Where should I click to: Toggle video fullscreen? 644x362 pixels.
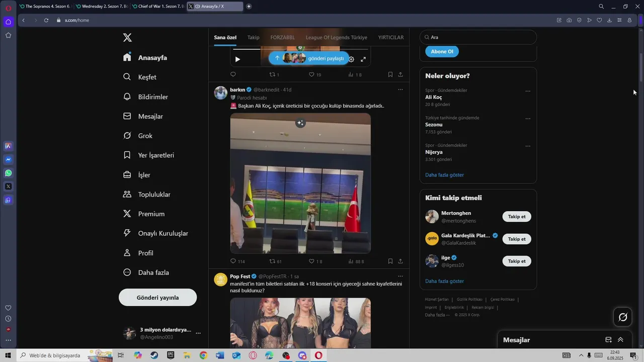tap(363, 59)
